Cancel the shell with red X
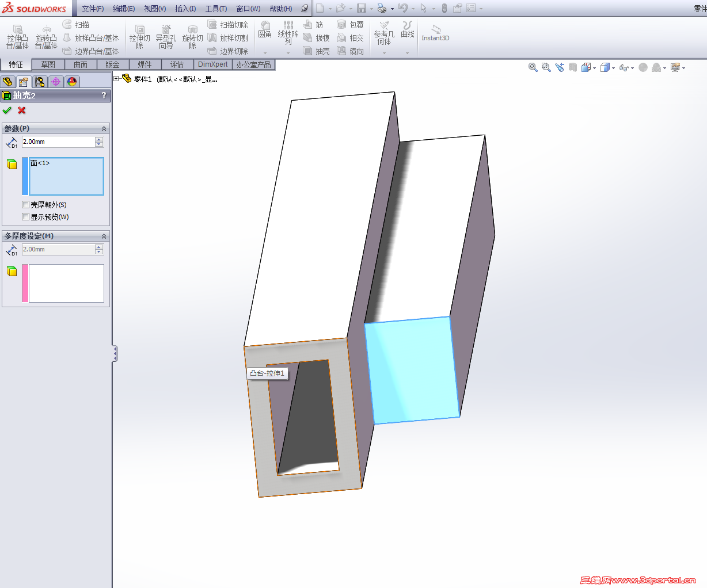 (22, 110)
